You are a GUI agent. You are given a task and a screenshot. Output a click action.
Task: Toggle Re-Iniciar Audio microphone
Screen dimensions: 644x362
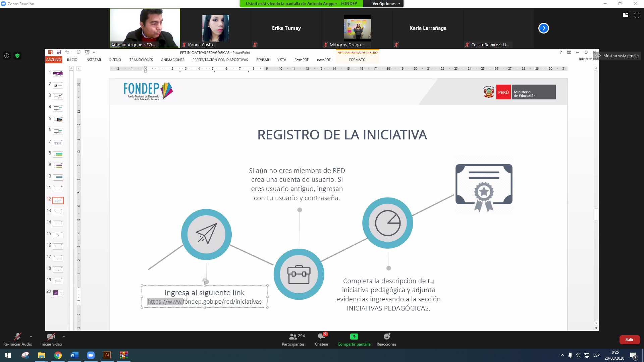(x=17, y=337)
